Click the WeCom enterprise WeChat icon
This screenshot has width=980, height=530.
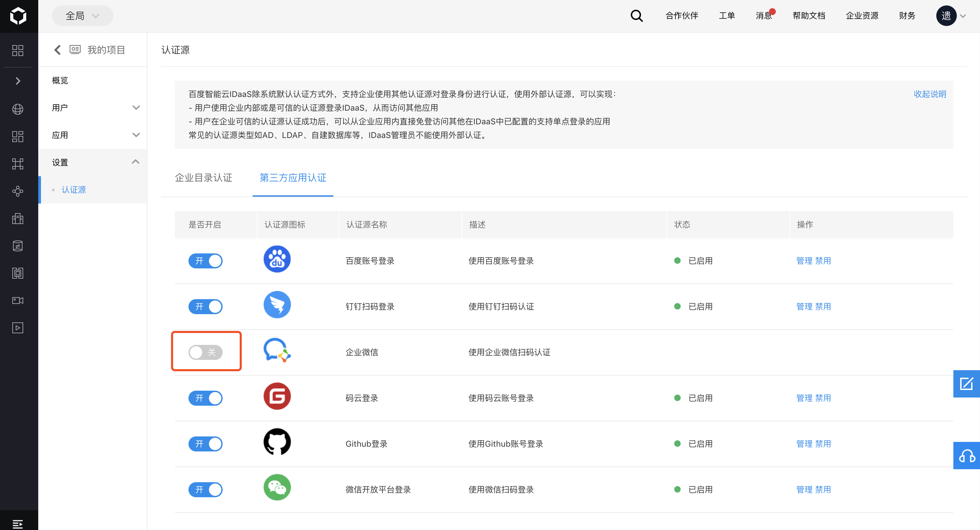pyautogui.click(x=277, y=350)
